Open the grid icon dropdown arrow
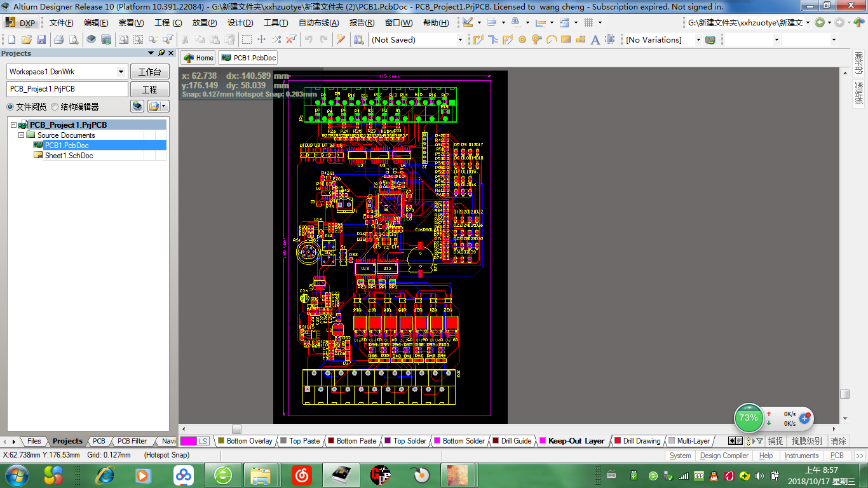 600,22
